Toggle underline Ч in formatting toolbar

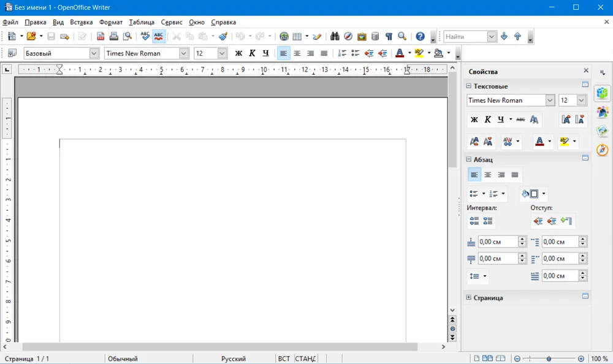pyautogui.click(x=266, y=53)
